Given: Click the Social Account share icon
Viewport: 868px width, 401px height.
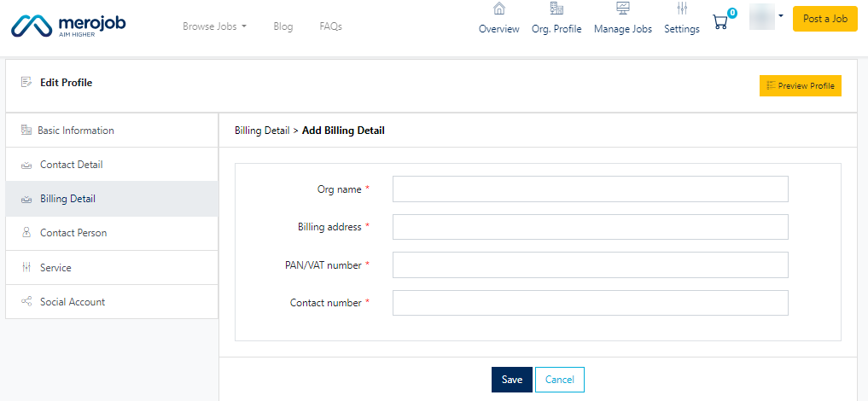Looking at the screenshot, I should coord(26,302).
